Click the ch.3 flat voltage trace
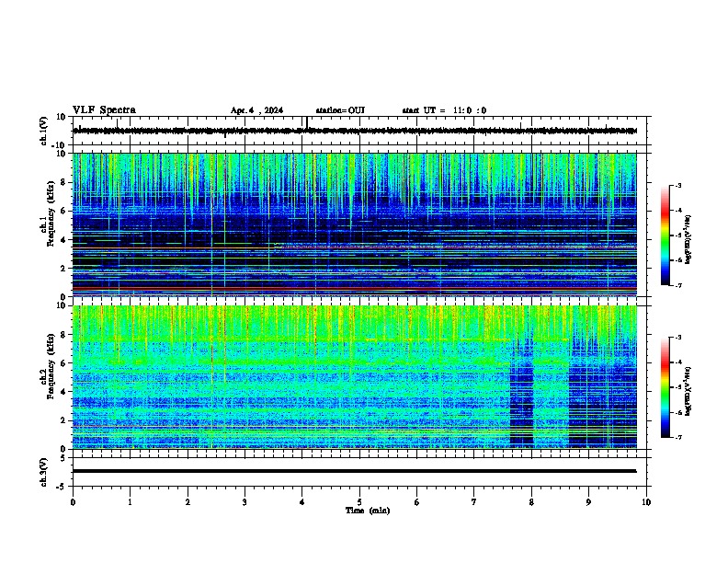Image resolution: width=728 pixels, height=563 pixels. pyautogui.click(x=355, y=471)
